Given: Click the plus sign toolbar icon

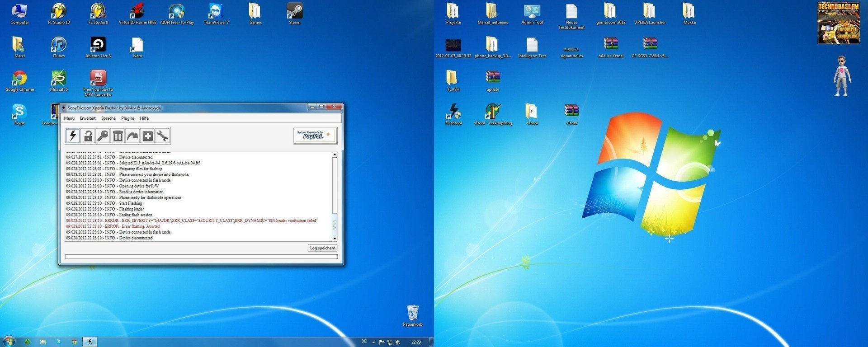Looking at the screenshot, I should [x=147, y=136].
